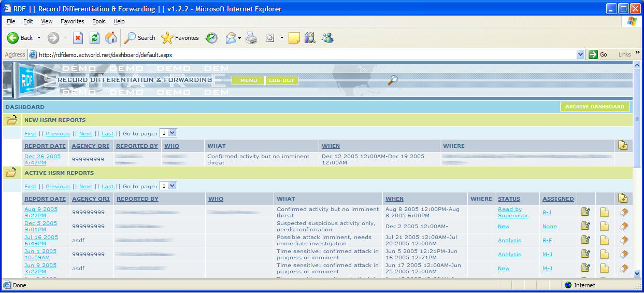Click the None assigned link for Dec 5 report
This screenshot has height=293, width=644.
click(x=550, y=227)
